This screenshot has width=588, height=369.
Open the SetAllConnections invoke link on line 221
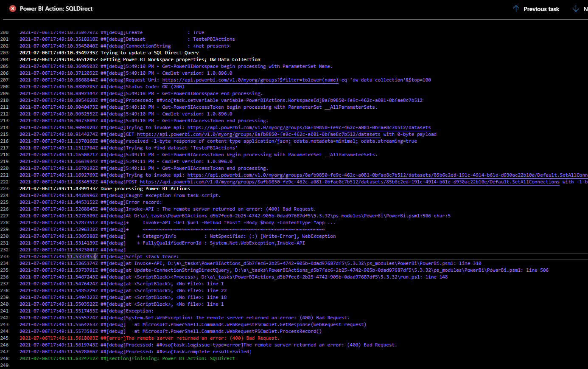click(388, 175)
